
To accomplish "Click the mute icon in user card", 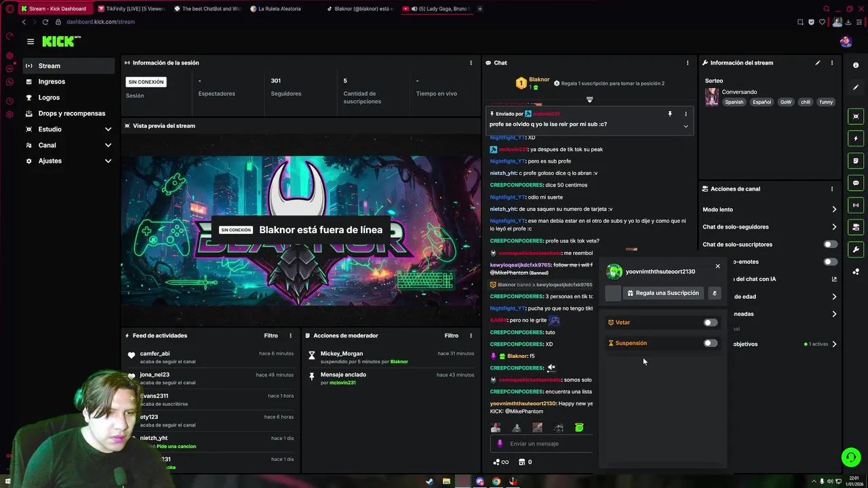I will click(714, 293).
